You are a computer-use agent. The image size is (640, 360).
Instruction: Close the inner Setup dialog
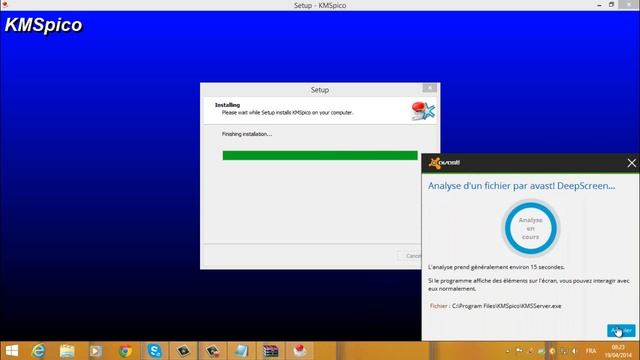point(429,88)
